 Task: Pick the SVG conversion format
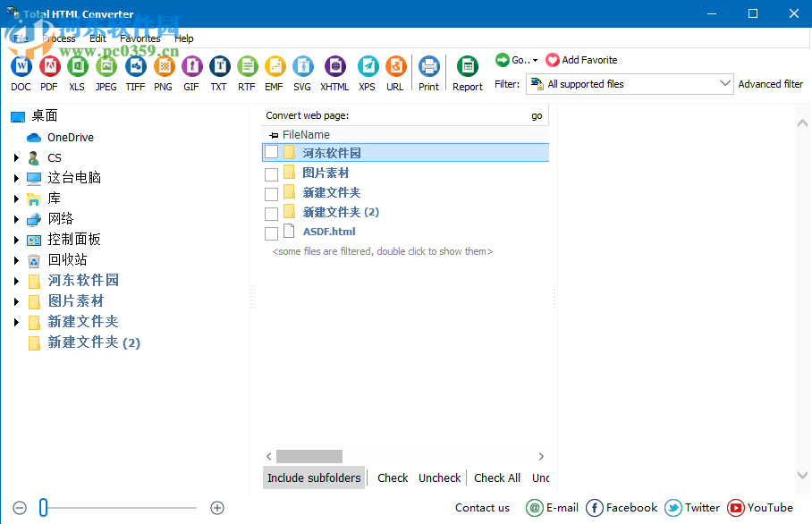click(303, 66)
